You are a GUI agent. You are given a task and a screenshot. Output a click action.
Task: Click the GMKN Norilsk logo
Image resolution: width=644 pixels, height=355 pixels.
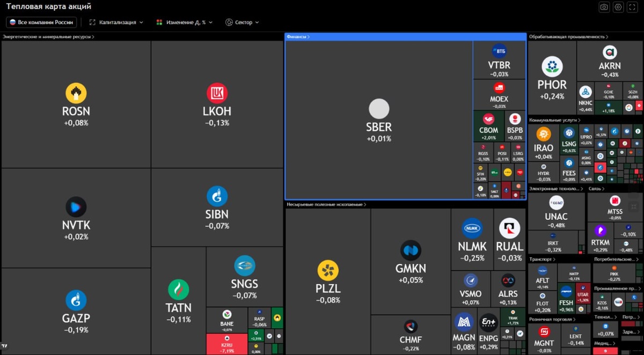(411, 250)
